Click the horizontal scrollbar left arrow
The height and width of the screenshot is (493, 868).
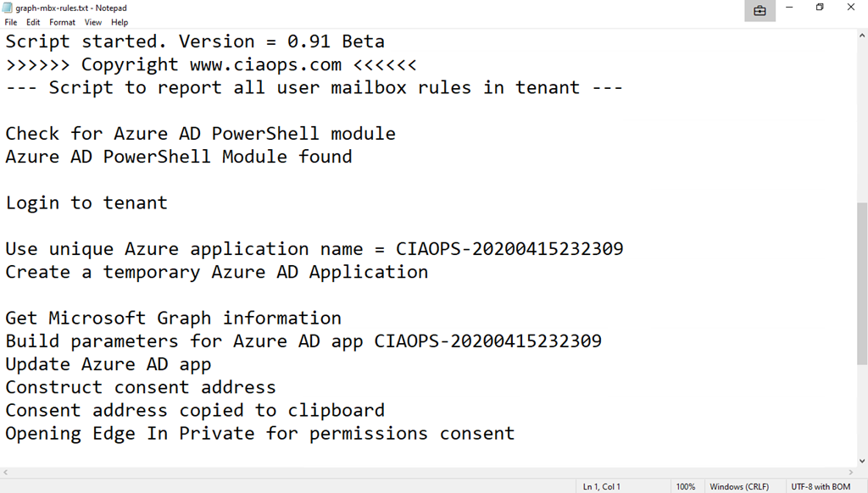click(x=5, y=472)
